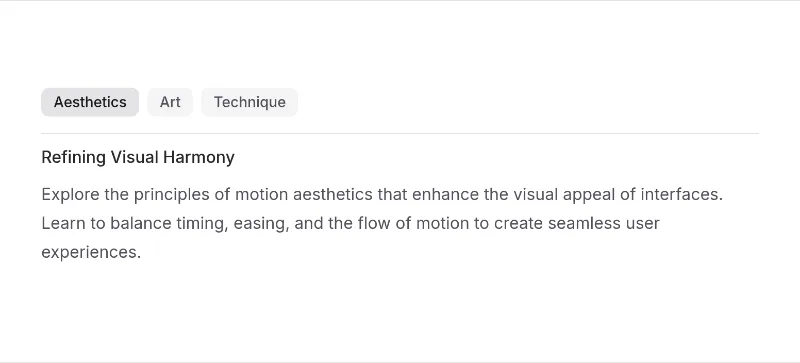
Task: Open the Technique tab
Action: [x=249, y=102]
